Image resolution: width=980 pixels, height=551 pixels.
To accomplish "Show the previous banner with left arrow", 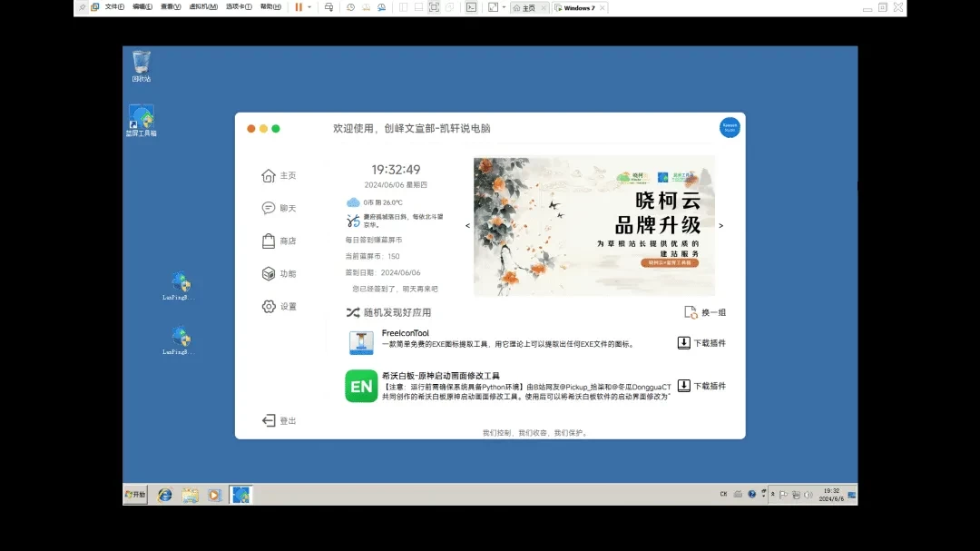I will coord(467,226).
